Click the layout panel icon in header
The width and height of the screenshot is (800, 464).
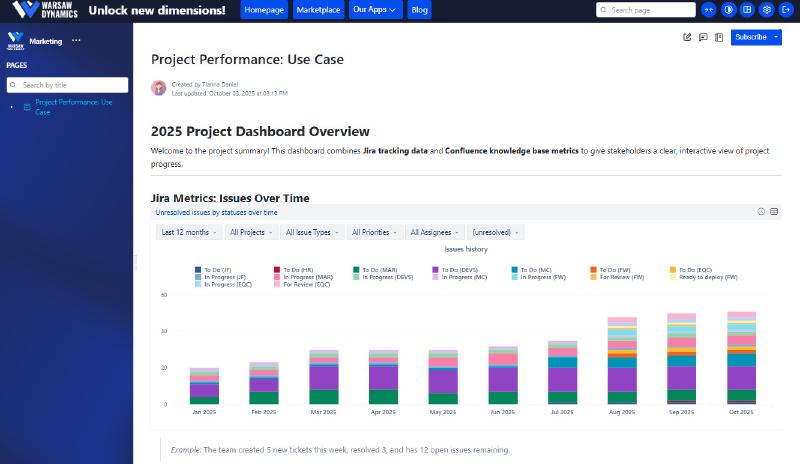747,10
